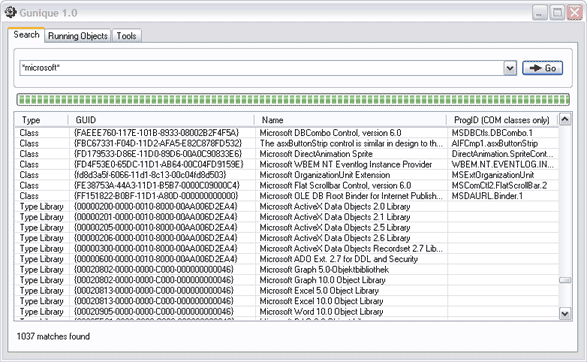Select Microsoft Graph 10.0 Object Library

[x=322, y=280]
